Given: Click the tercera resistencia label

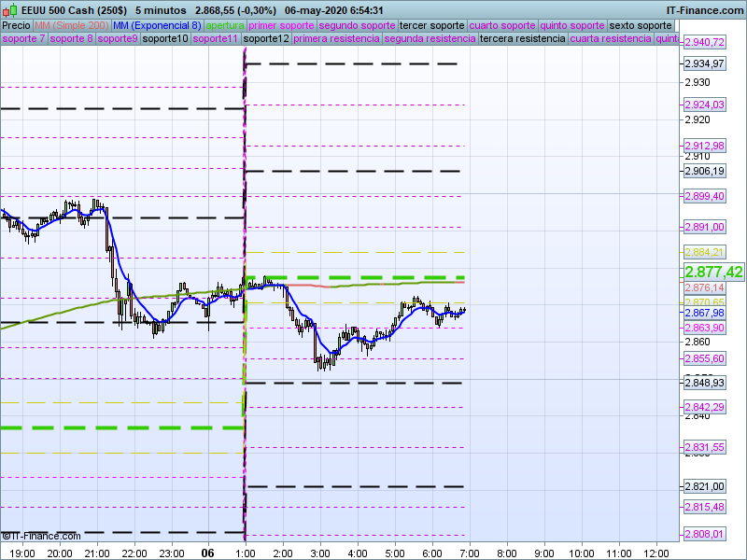Looking at the screenshot, I should pos(522,39).
